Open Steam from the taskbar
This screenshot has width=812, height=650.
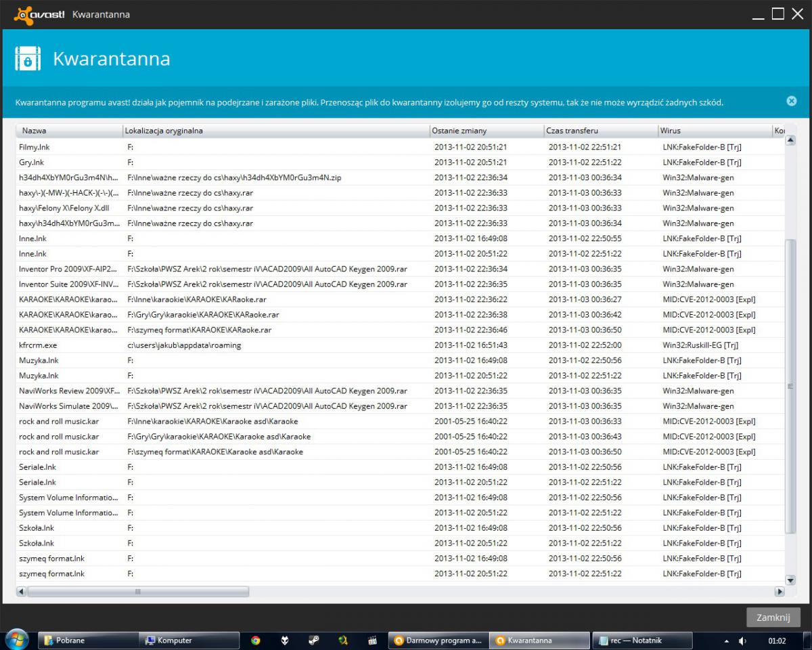click(314, 641)
